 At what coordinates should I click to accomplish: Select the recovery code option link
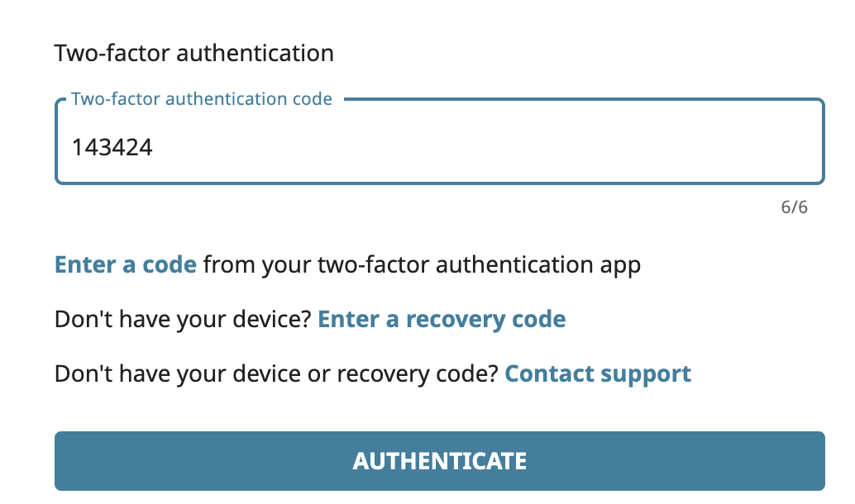(x=442, y=319)
